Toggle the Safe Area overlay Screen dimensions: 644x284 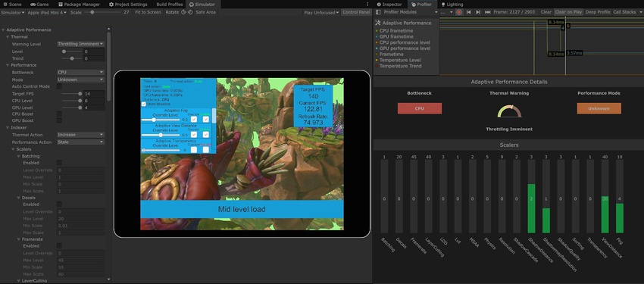pyautogui.click(x=206, y=12)
